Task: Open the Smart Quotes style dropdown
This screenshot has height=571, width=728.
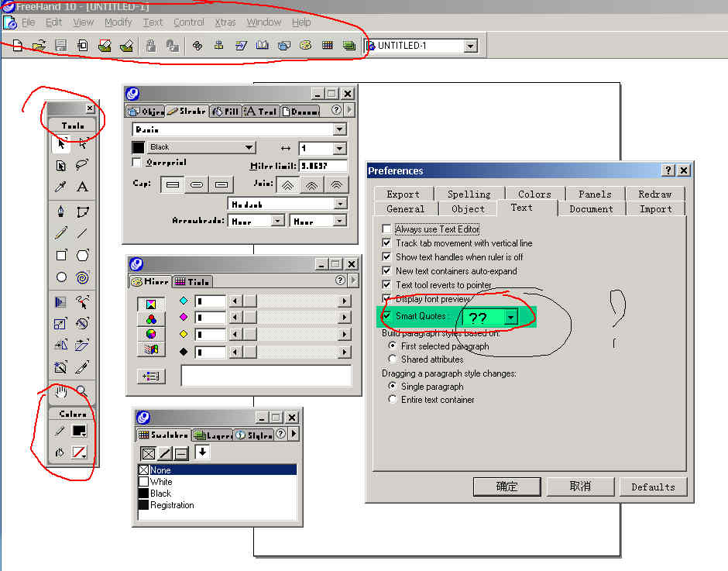Action: coord(510,318)
